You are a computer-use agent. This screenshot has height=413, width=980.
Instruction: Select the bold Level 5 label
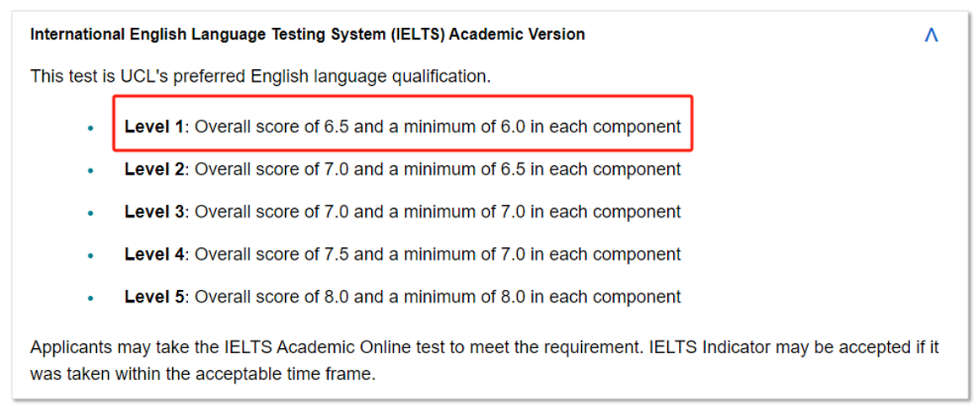click(153, 297)
